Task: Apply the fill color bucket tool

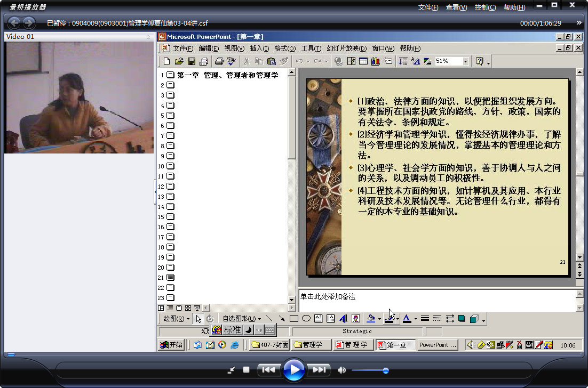Action: 371,319
